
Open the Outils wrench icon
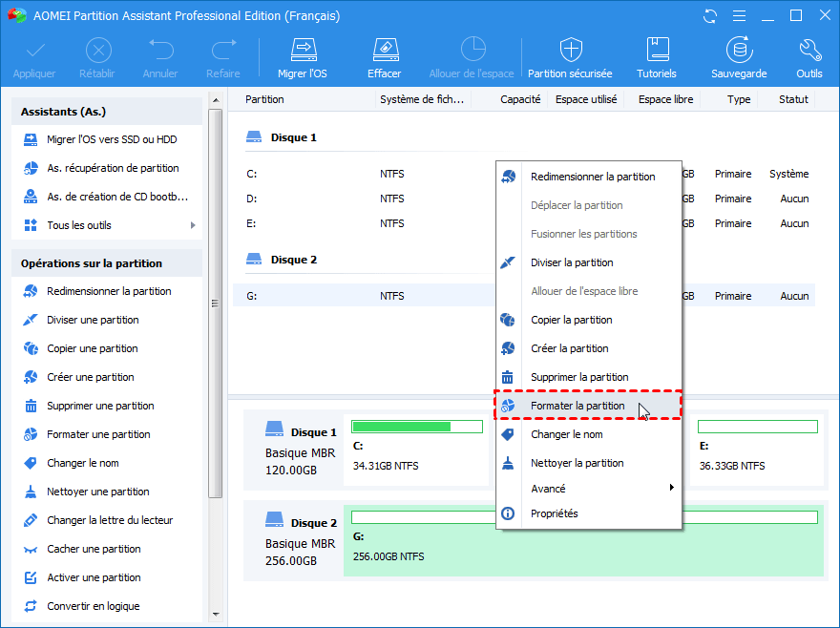pyautogui.click(x=809, y=51)
